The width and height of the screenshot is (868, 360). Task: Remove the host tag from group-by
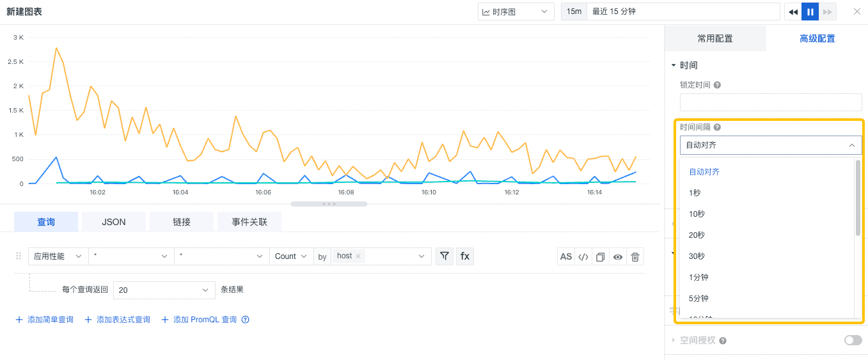pos(359,256)
